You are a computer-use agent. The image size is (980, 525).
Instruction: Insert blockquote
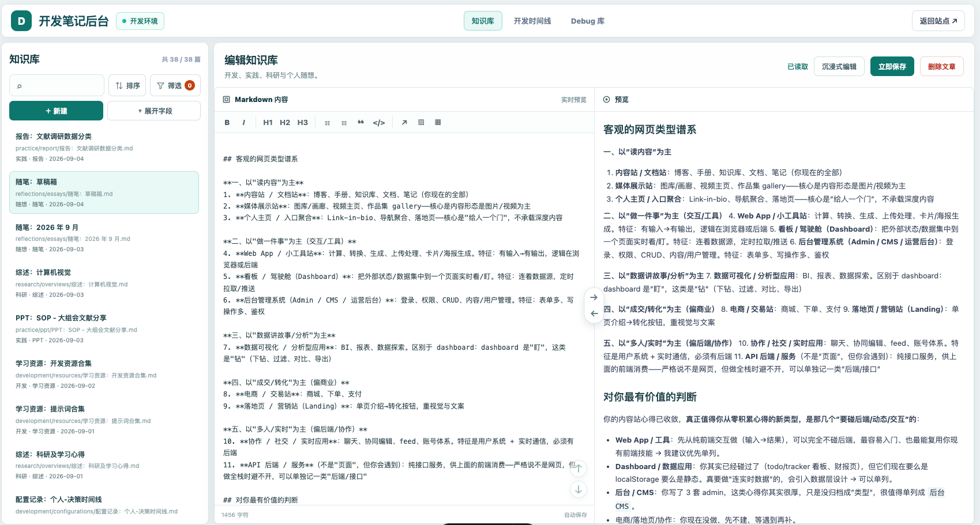pos(361,123)
